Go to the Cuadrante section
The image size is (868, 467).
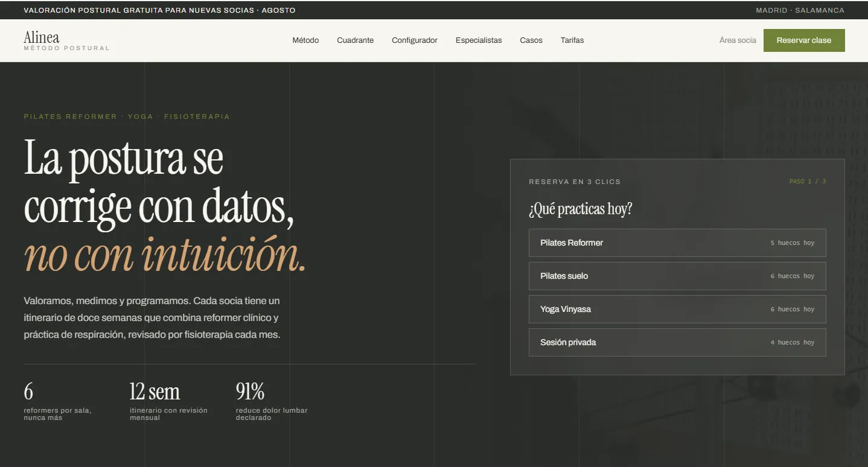click(355, 40)
